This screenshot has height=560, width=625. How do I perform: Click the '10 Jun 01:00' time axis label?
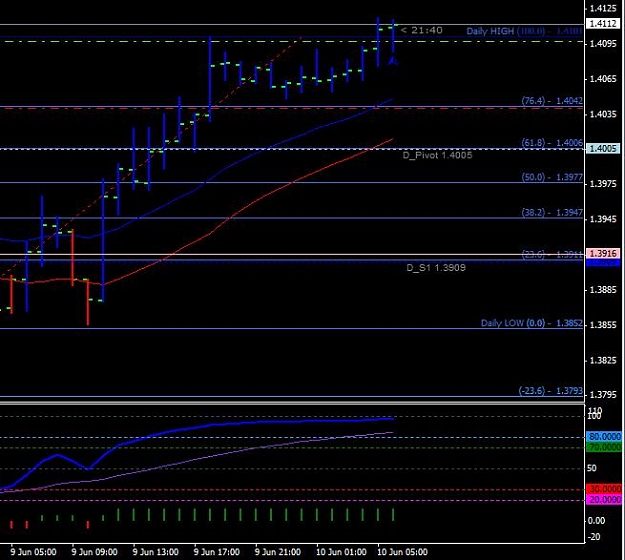pyautogui.click(x=341, y=552)
